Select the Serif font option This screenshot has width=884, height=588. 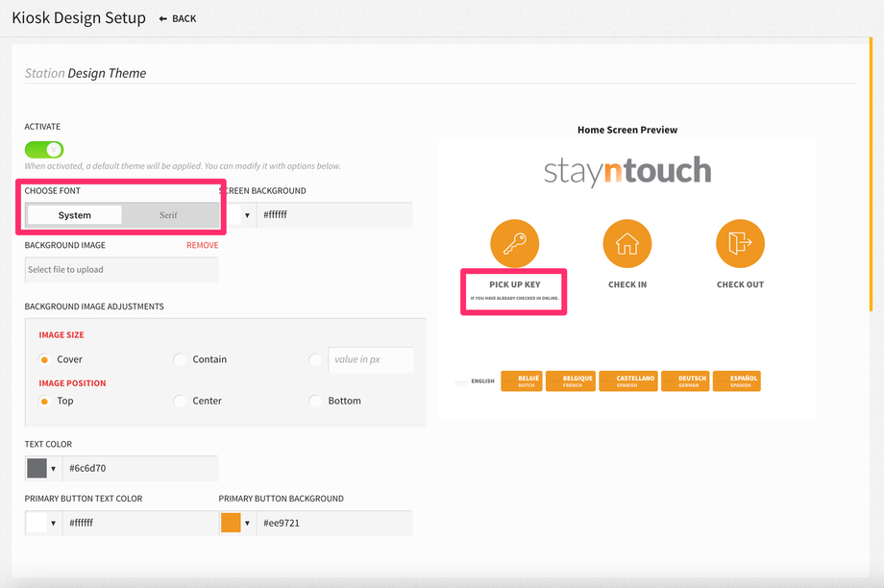click(x=168, y=215)
